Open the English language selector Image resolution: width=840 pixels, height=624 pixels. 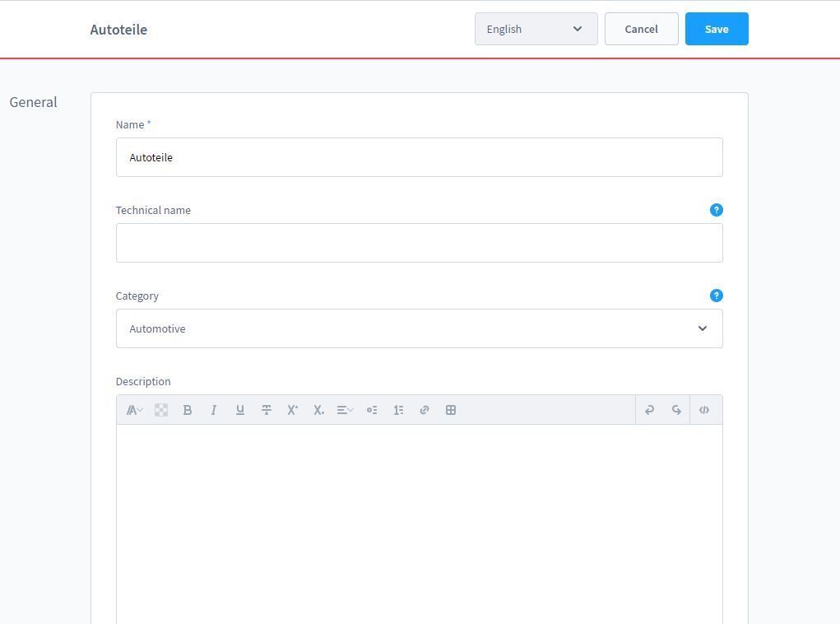(x=536, y=29)
